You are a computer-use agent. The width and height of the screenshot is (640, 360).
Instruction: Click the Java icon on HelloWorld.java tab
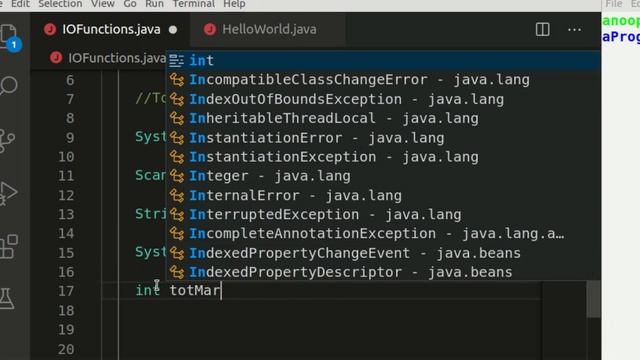[210, 29]
